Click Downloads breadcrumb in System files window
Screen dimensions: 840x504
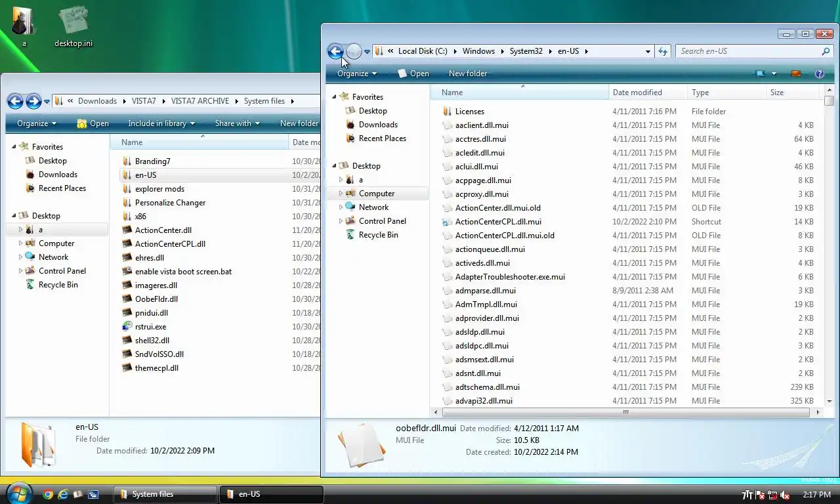97,101
